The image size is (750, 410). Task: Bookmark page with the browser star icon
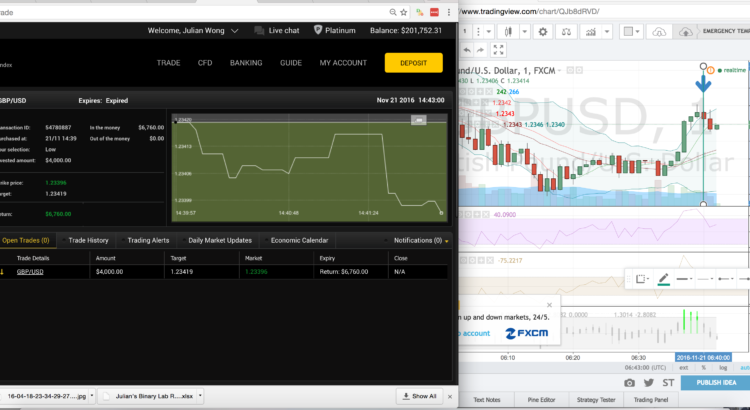pyautogui.click(x=404, y=12)
